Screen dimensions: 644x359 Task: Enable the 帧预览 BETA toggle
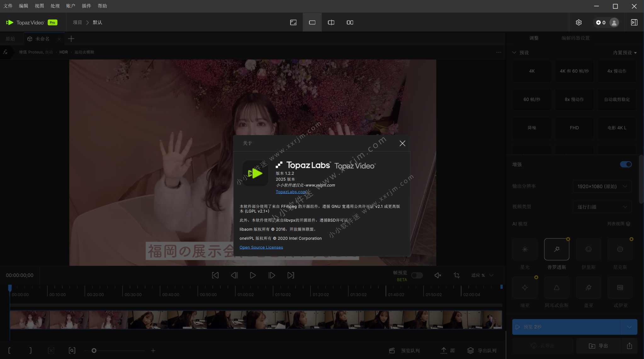417,275
